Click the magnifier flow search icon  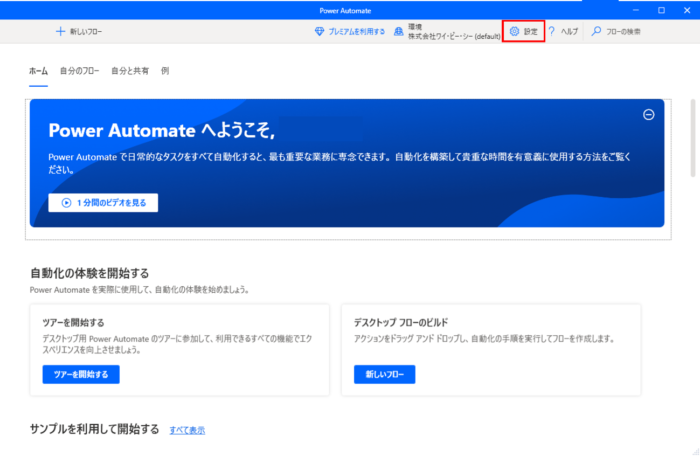[x=596, y=31]
